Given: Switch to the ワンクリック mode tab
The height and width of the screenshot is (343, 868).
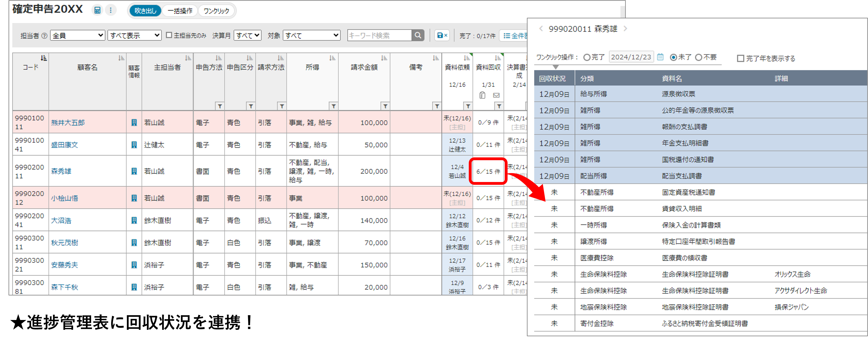Looking at the screenshot, I should (216, 11).
